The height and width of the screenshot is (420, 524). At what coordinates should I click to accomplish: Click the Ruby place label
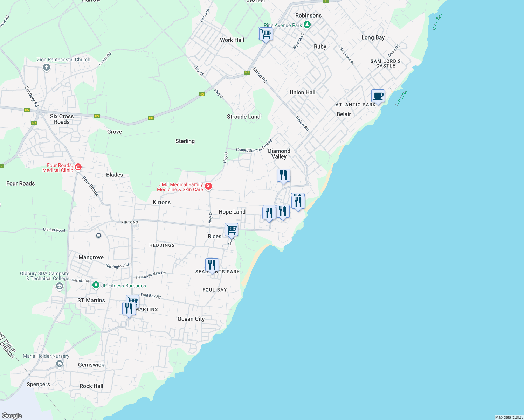pos(320,47)
